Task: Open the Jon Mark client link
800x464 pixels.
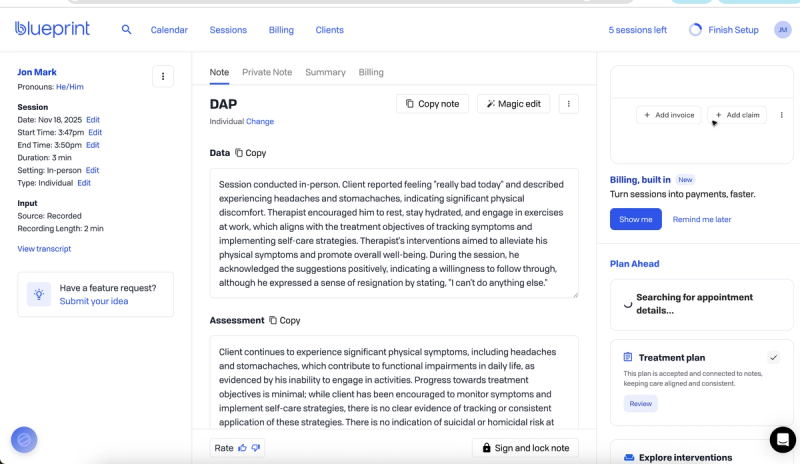Action: click(37, 72)
